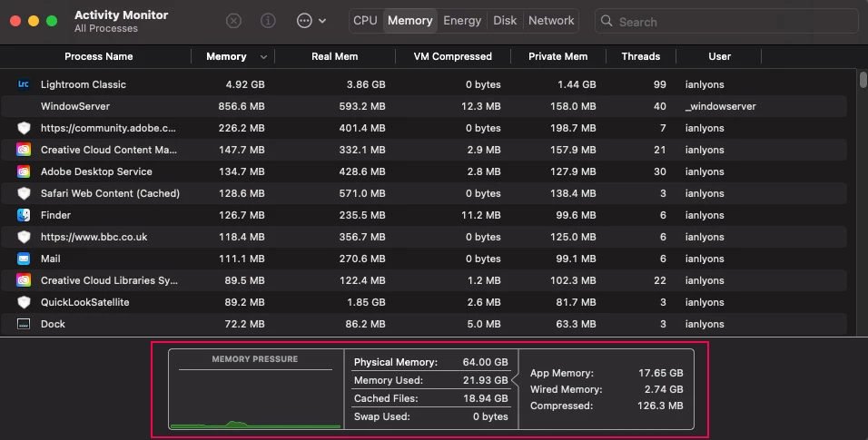Sort by the Threads column
This screenshot has width=868, height=440.
coord(641,56)
